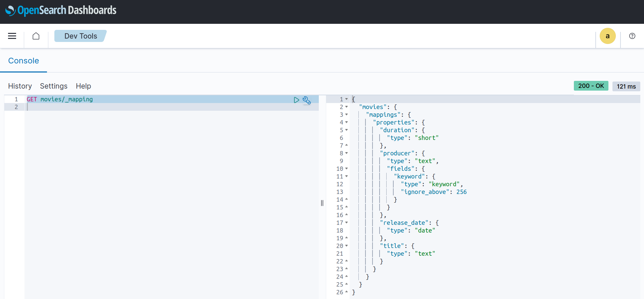Collapse the "movies" block at line 2

pos(347,107)
